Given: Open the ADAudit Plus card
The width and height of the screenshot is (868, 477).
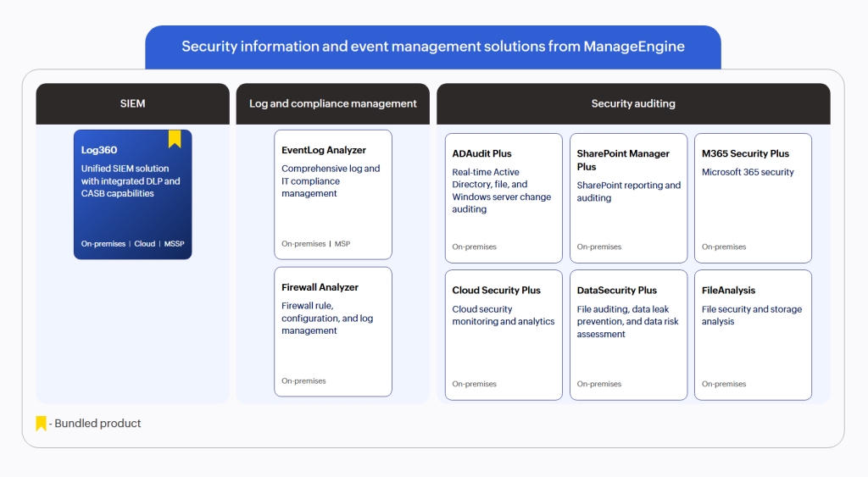Looking at the screenshot, I should click(504, 198).
